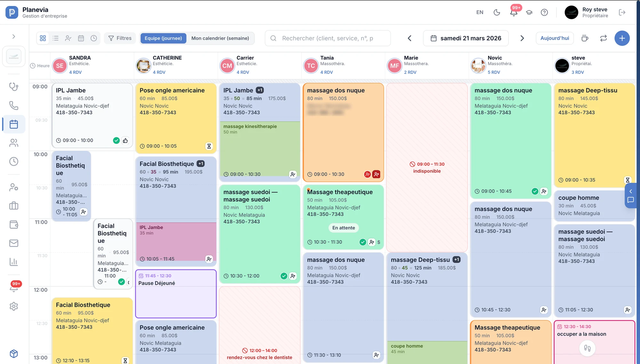Screen dimensions: 640x364
Task: Expand the sidebar with chevron arrow
Action: click(13, 36)
